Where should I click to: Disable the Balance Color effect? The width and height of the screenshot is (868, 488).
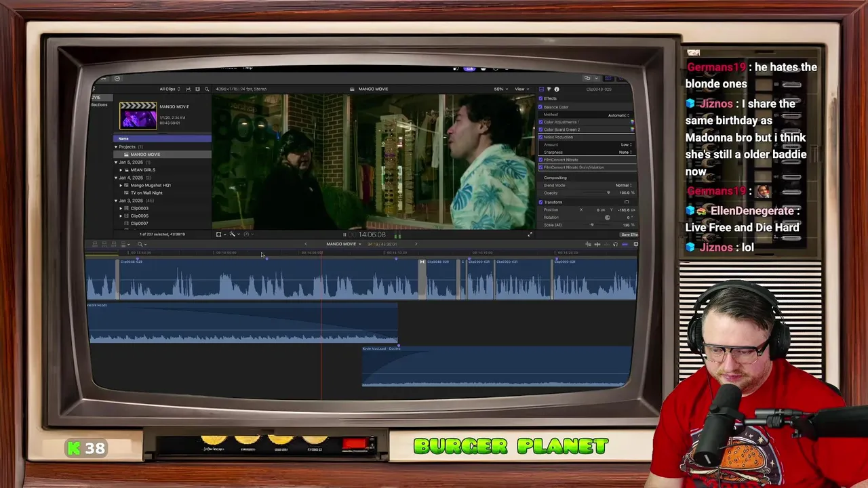tap(540, 107)
